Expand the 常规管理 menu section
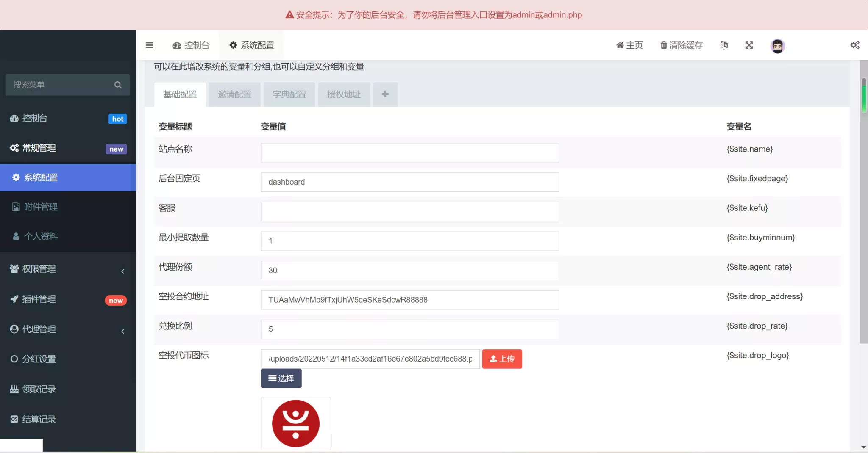Viewport: 868px width, 453px height. point(68,148)
